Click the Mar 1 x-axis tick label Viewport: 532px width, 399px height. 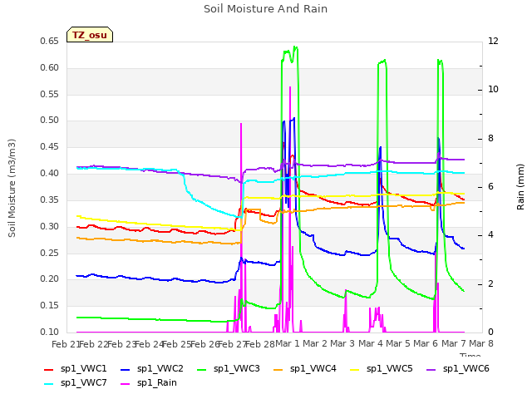[x=288, y=344]
